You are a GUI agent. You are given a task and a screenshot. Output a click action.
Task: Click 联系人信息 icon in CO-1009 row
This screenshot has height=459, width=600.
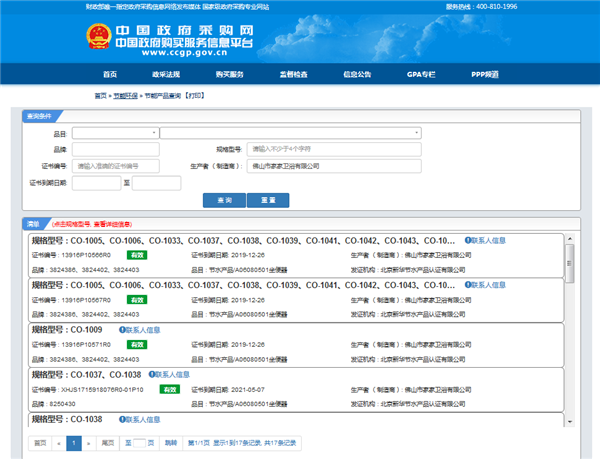pyautogui.click(x=139, y=330)
